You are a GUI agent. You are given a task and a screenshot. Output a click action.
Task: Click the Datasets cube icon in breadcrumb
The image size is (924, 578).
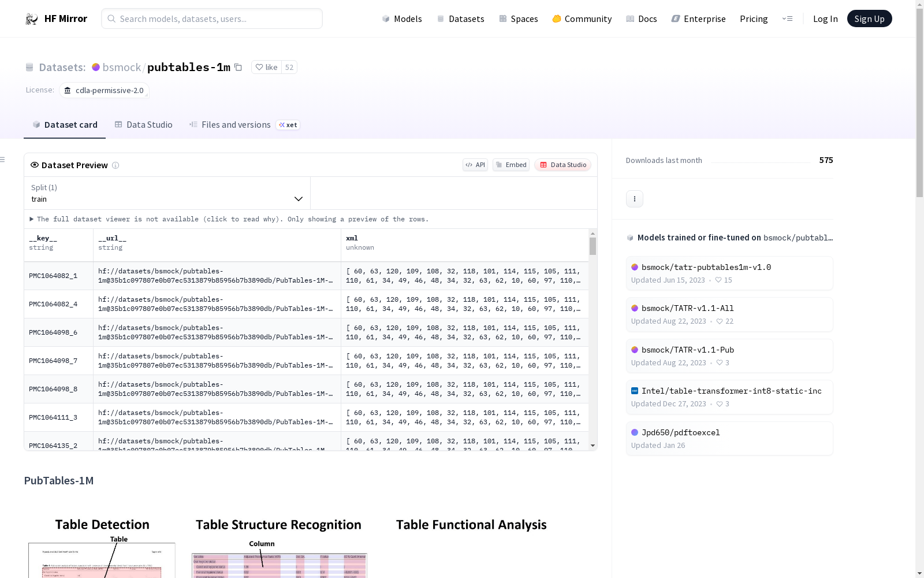[29, 67]
